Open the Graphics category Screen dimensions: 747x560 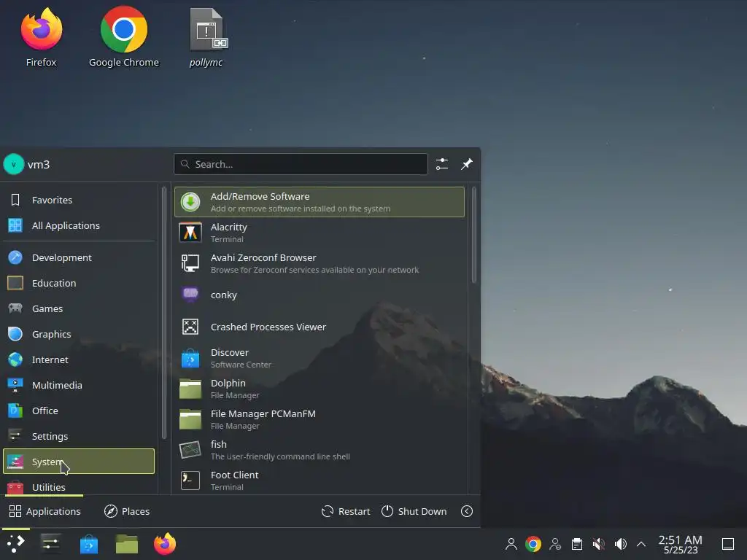point(79,334)
